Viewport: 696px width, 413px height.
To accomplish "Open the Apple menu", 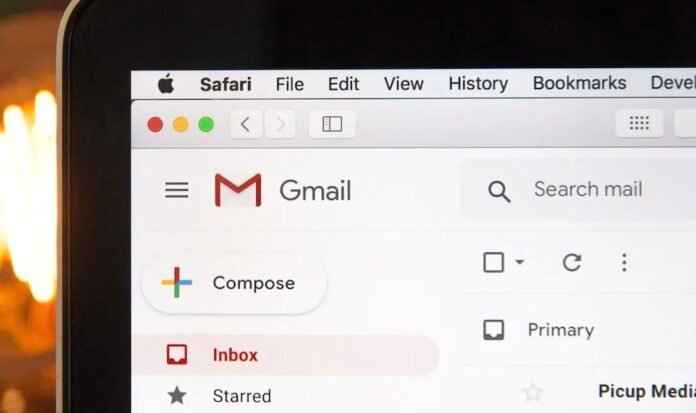I will point(166,83).
